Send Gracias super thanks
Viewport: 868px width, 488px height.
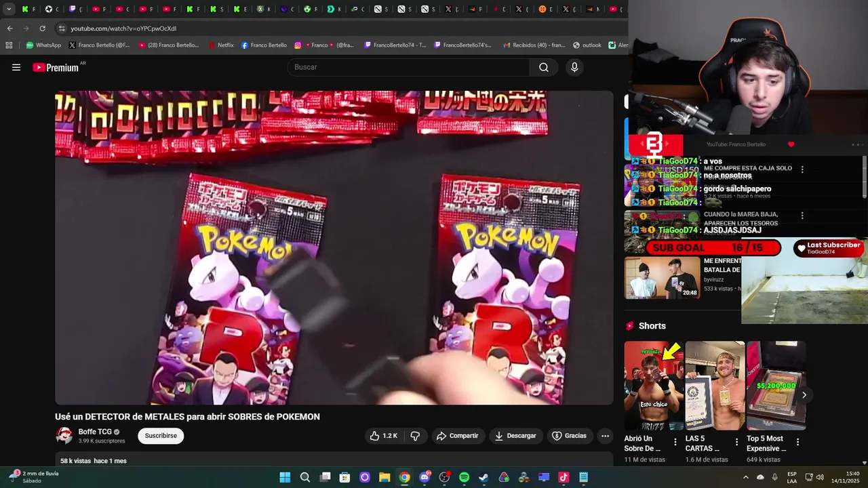point(569,436)
